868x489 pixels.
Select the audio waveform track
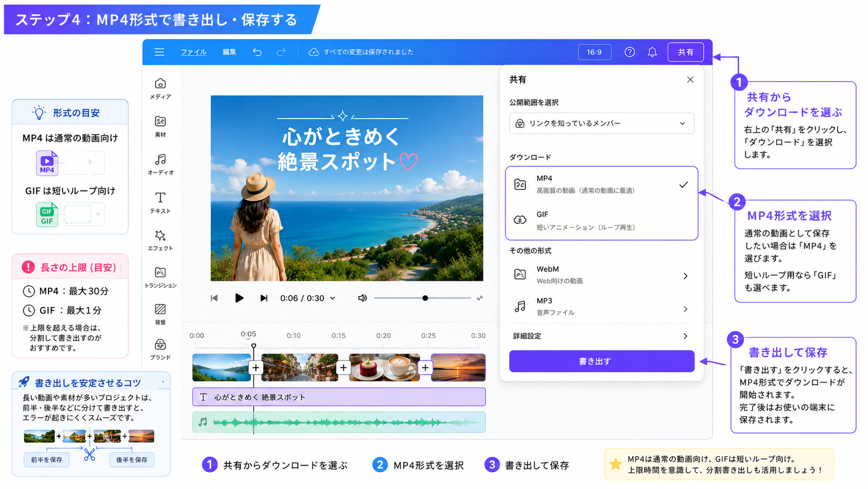339,422
